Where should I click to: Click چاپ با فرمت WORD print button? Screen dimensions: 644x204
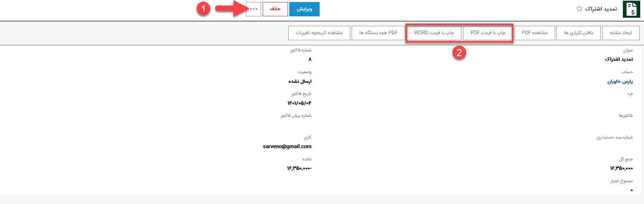pyautogui.click(x=434, y=33)
